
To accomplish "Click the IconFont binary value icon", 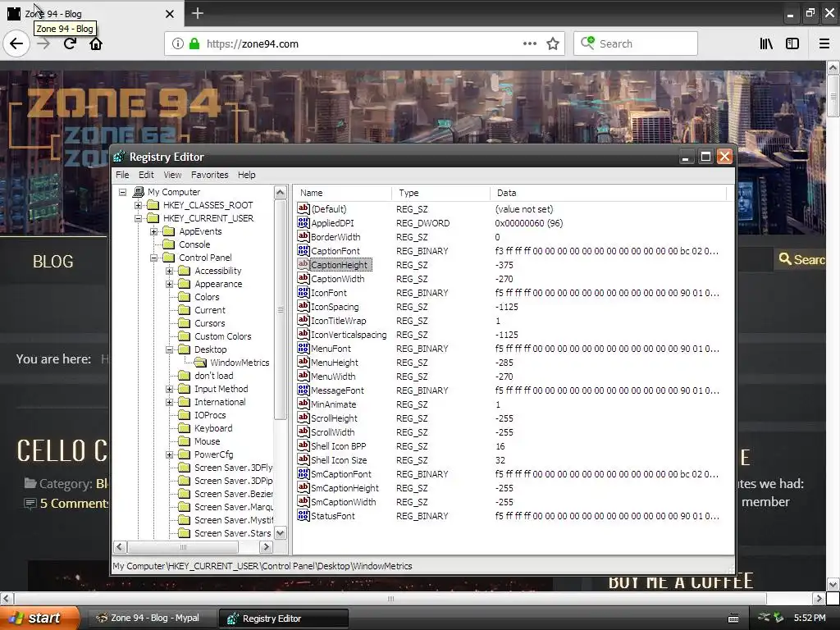I will pos(304,293).
